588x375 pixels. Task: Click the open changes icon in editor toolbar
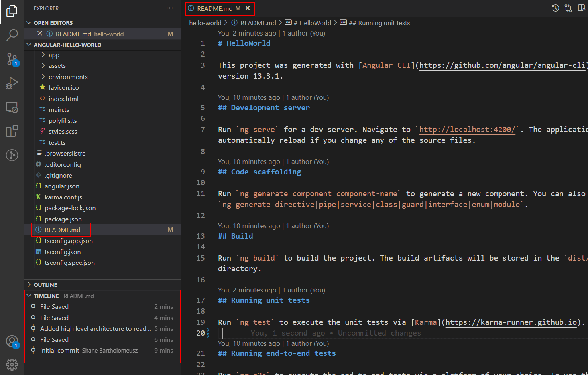(568, 8)
